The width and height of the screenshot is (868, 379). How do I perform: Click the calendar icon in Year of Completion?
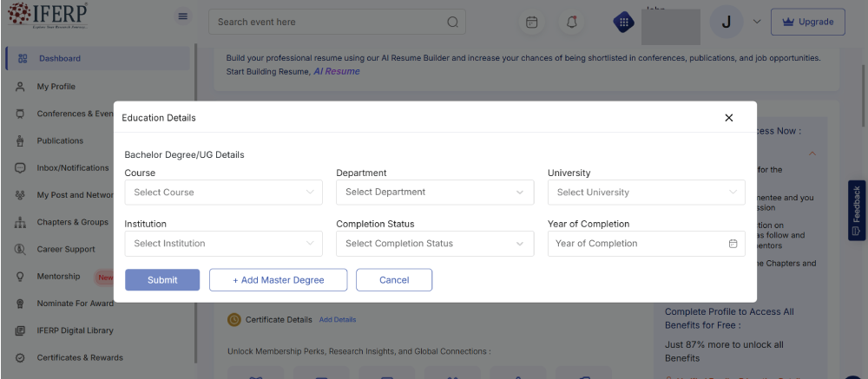[733, 244]
